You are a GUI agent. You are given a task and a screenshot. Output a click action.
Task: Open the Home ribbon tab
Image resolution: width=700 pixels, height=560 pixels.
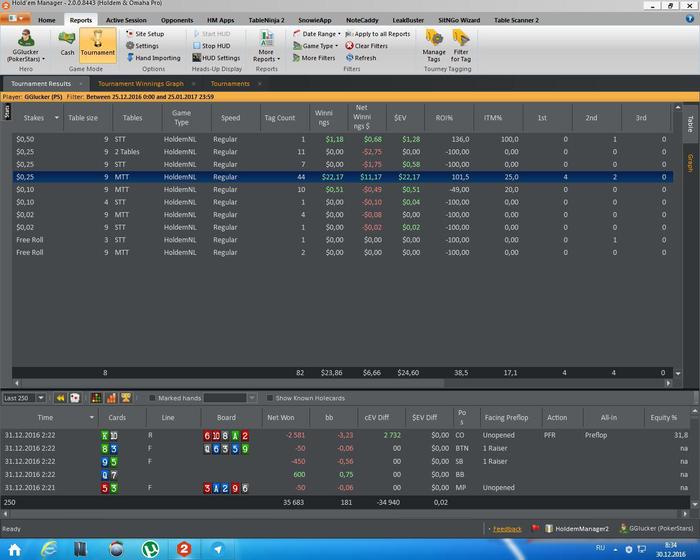point(46,20)
